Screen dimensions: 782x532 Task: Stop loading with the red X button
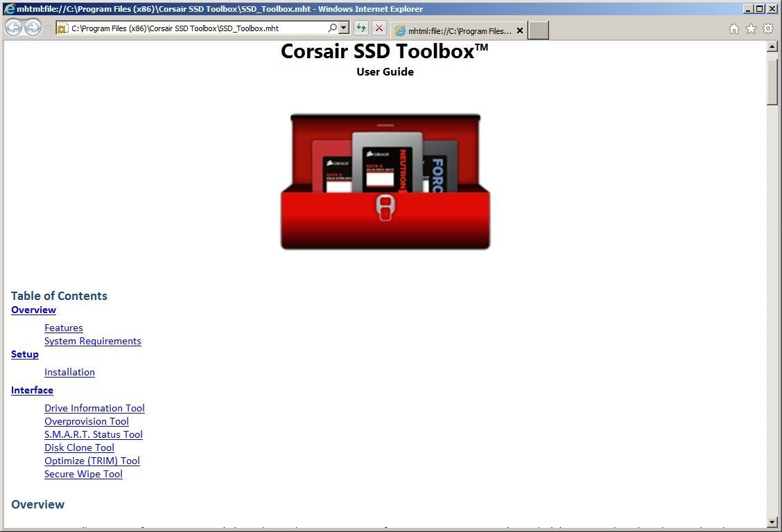click(x=379, y=28)
